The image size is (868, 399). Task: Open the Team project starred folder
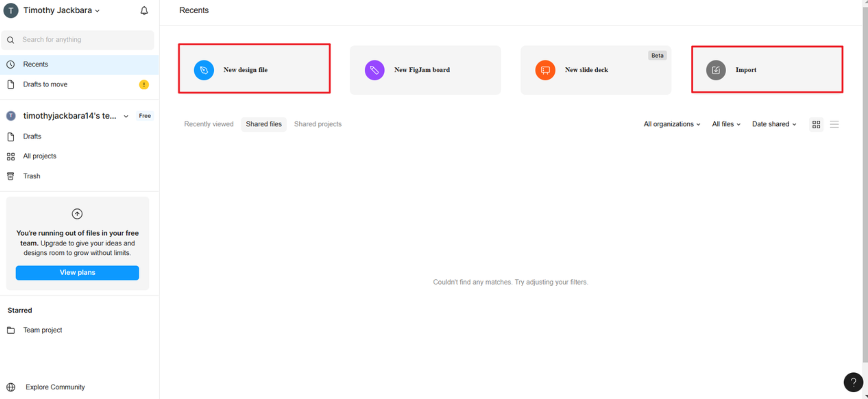click(x=42, y=330)
